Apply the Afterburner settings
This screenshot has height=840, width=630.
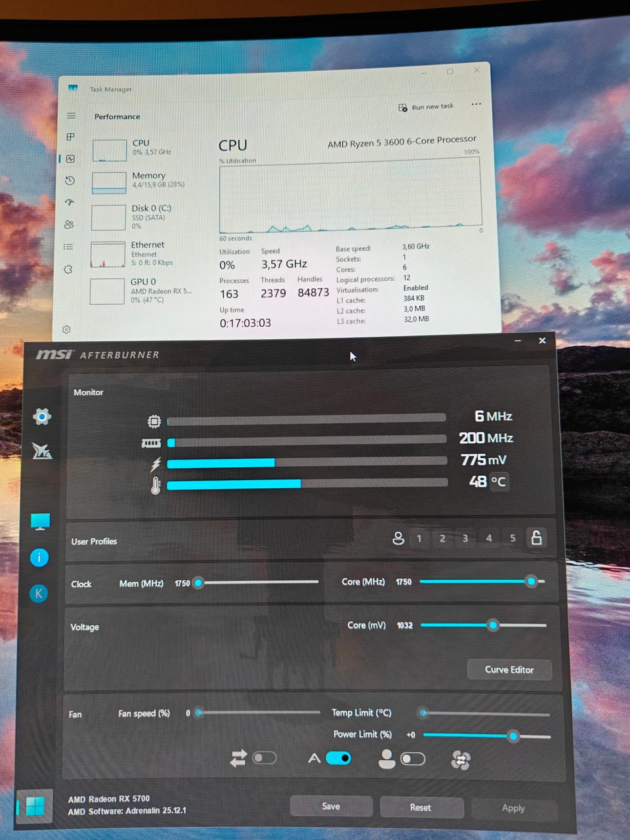click(x=513, y=808)
